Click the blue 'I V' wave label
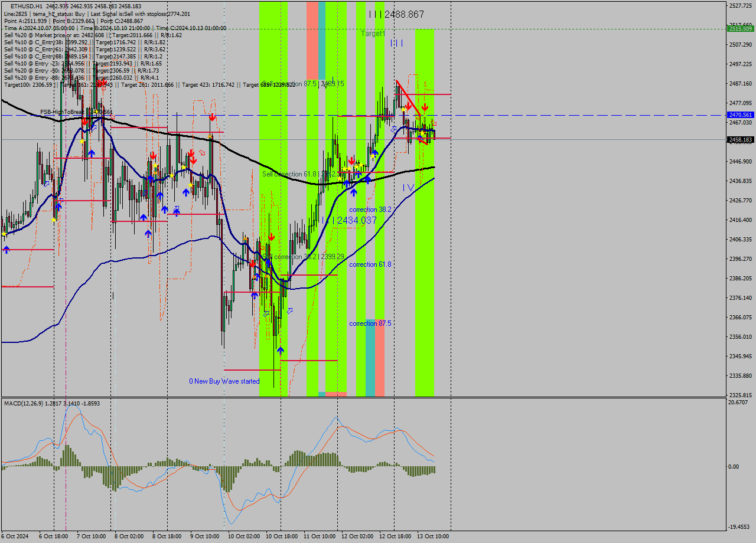The width and height of the screenshot is (756, 543). click(x=408, y=187)
